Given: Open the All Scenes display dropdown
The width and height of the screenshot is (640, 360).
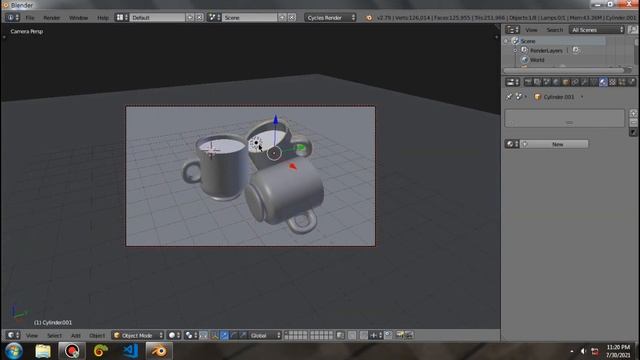Looking at the screenshot, I should 597,30.
